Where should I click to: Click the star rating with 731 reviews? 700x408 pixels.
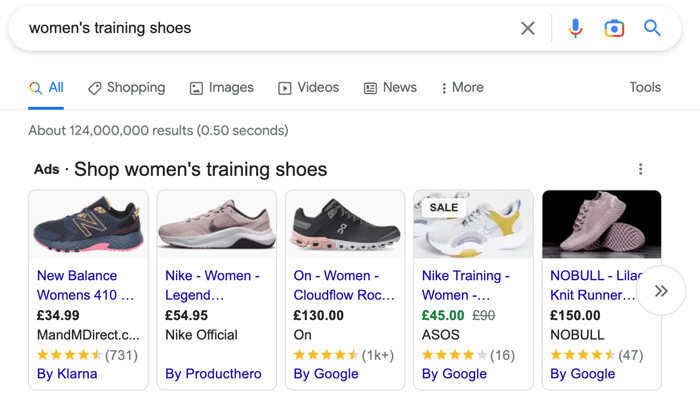88,355
